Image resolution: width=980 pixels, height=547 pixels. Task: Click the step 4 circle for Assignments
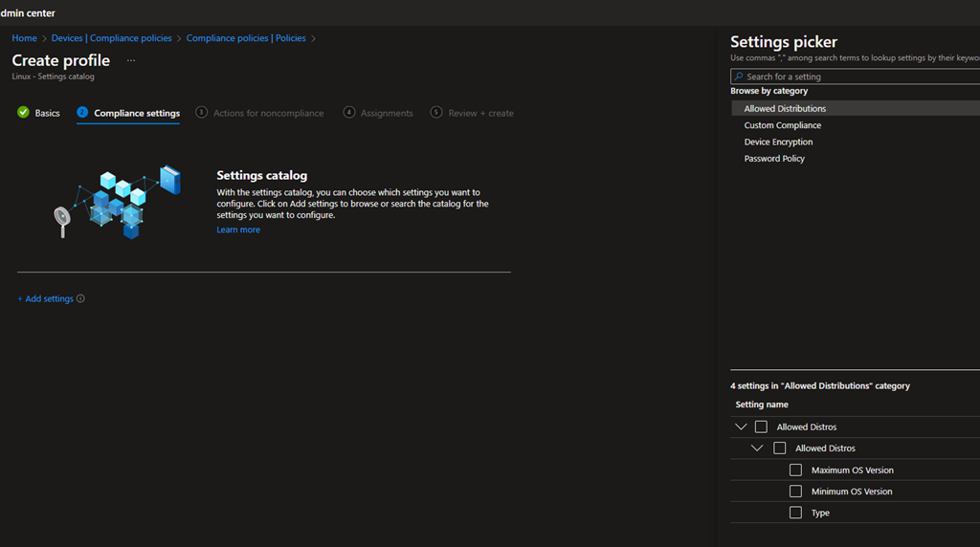pyautogui.click(x=348, y=113)
